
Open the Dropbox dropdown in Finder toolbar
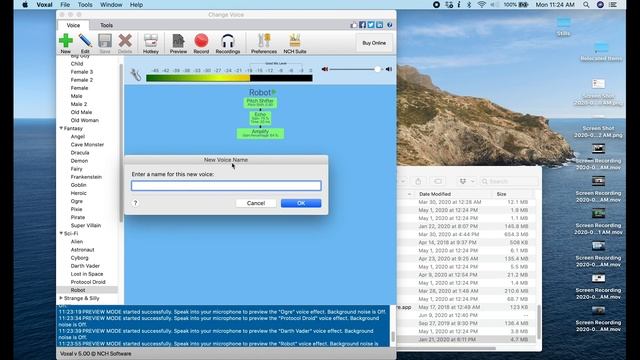(466, 181)
